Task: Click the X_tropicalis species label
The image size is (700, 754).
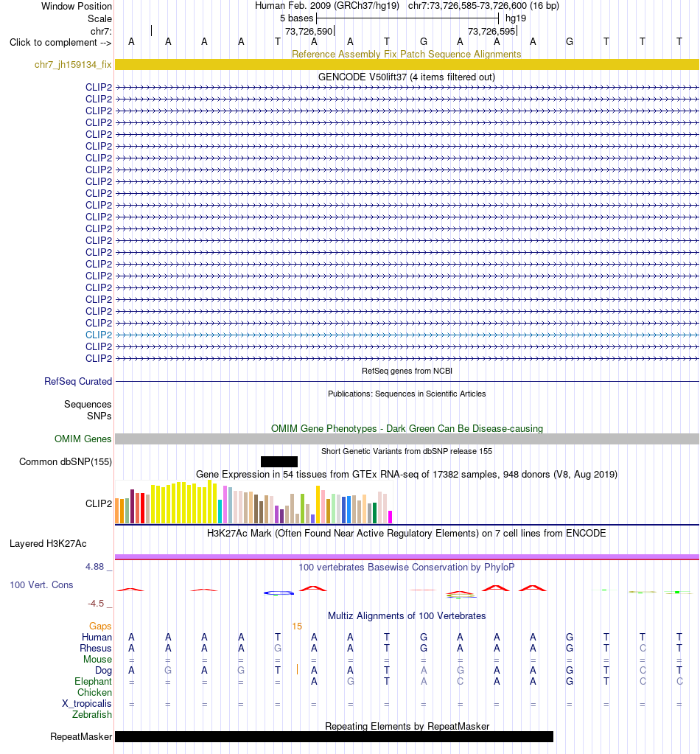Action: coord(86,703)
